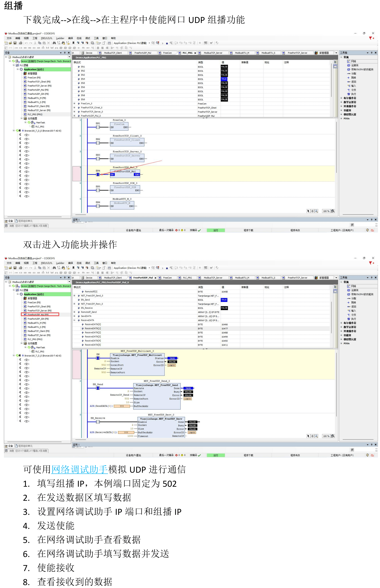Click Print icon in upper CODESYS toolbar
This screenshot has height=588, width=380.
pos(20,43)
